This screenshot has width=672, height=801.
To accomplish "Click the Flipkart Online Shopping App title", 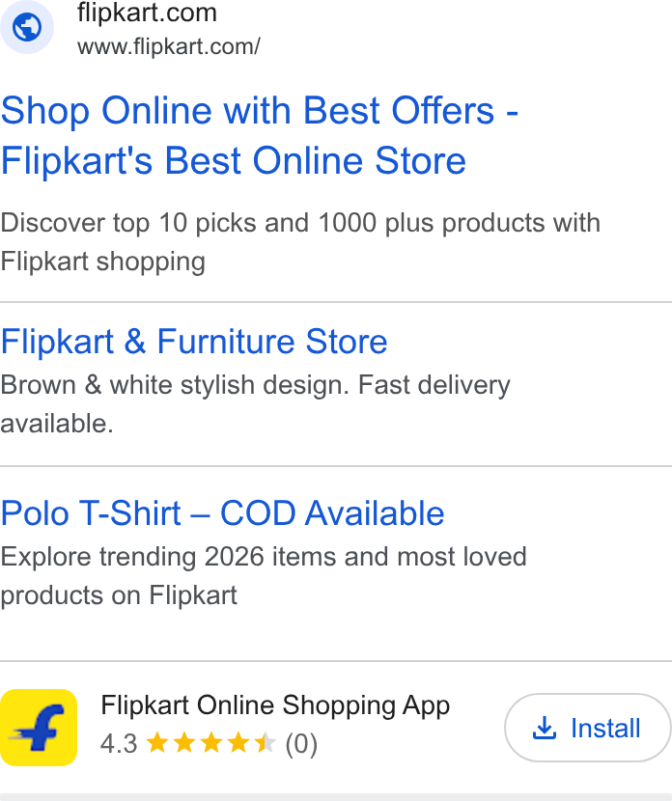I will click(275, 705).
